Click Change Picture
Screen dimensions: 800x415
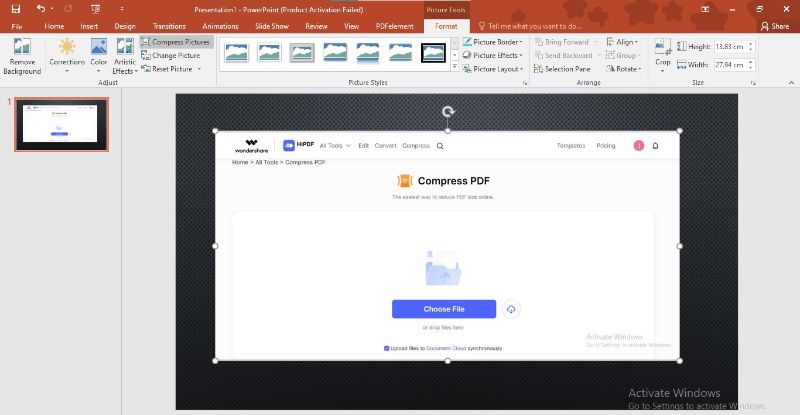point(170,55)
